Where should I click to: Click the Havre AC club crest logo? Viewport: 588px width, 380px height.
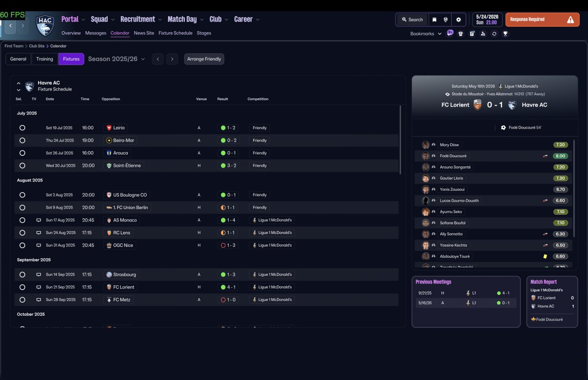(45, 26)
